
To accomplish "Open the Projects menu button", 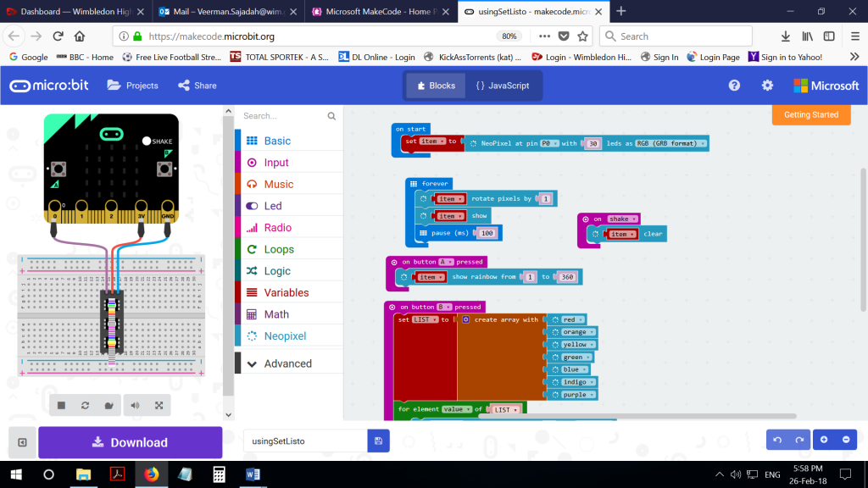I will coord(133,86).
